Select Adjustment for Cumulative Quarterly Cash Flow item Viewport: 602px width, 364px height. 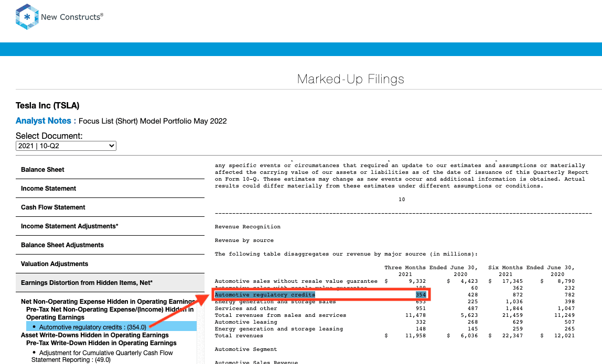click(102, 356)
